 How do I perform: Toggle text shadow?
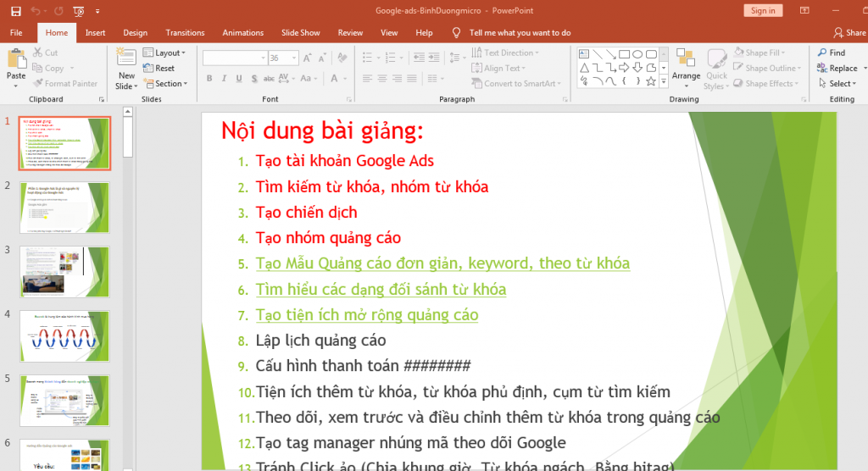[x=253, y=79]
